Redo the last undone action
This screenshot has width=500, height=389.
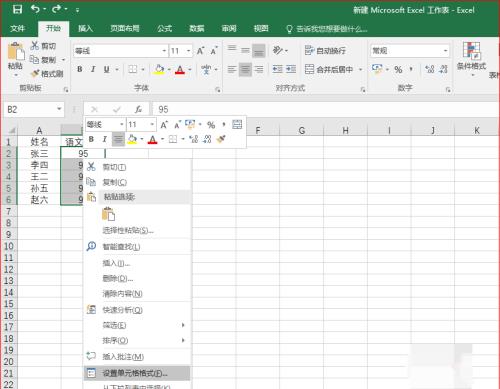pyautogui.click(x=56, y=9)
